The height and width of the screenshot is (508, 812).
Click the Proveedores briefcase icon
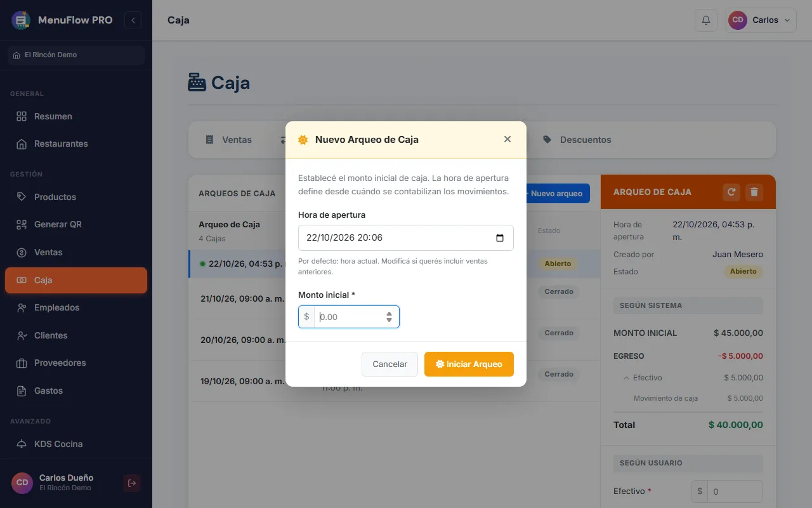point(22,363)
